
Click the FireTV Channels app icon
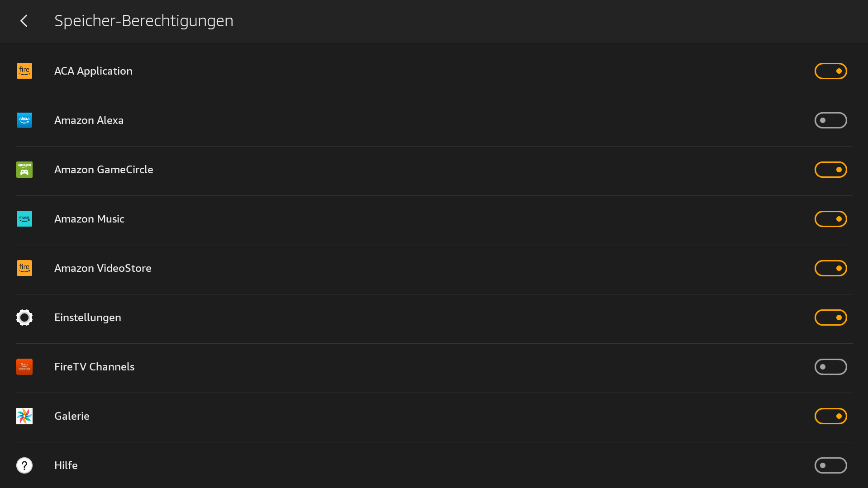24,367
